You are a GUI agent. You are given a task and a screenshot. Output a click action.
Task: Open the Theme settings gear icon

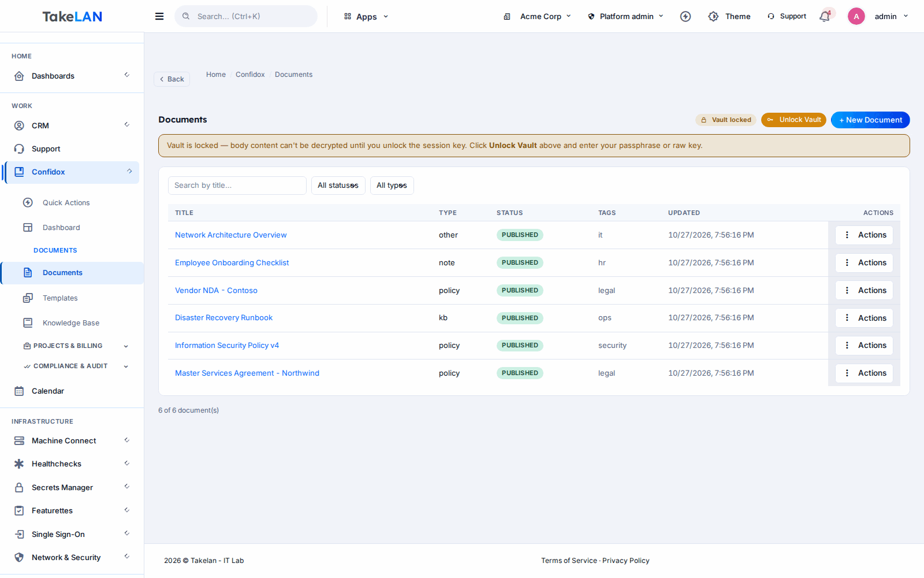(x=713, y=16)
